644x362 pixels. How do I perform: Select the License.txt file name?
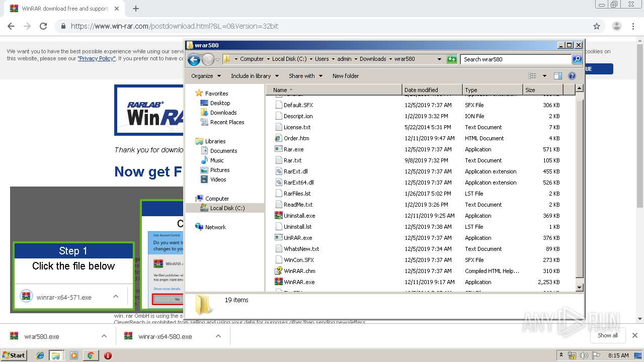297,127
